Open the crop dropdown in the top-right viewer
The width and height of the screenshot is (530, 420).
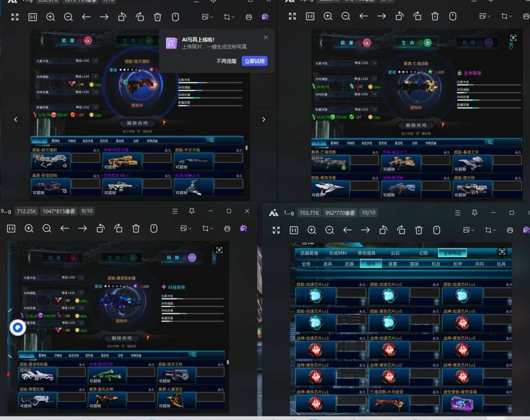coord(506,16)
